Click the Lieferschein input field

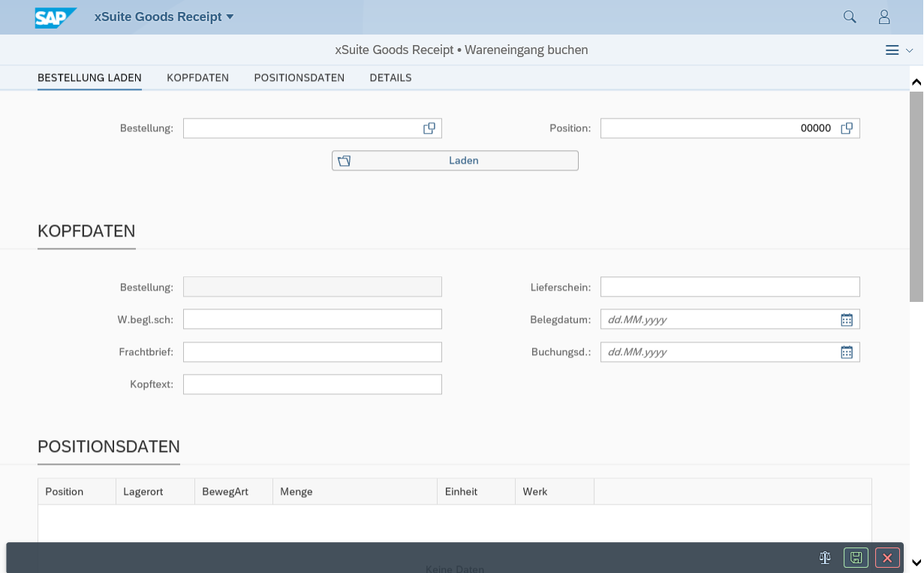[729, 286]
